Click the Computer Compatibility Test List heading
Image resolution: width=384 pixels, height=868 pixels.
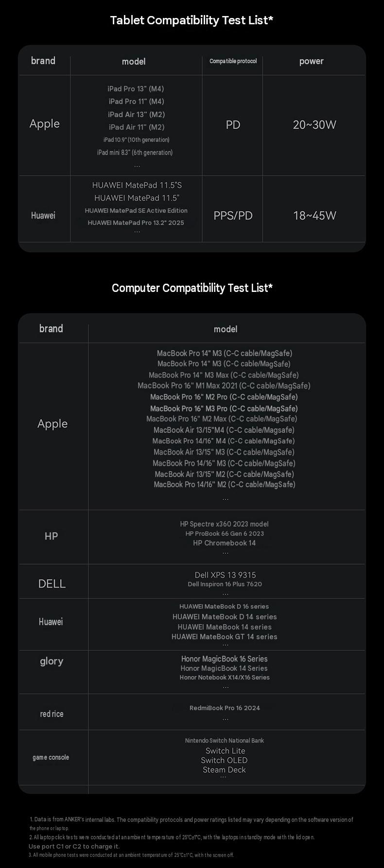point(192,288)
